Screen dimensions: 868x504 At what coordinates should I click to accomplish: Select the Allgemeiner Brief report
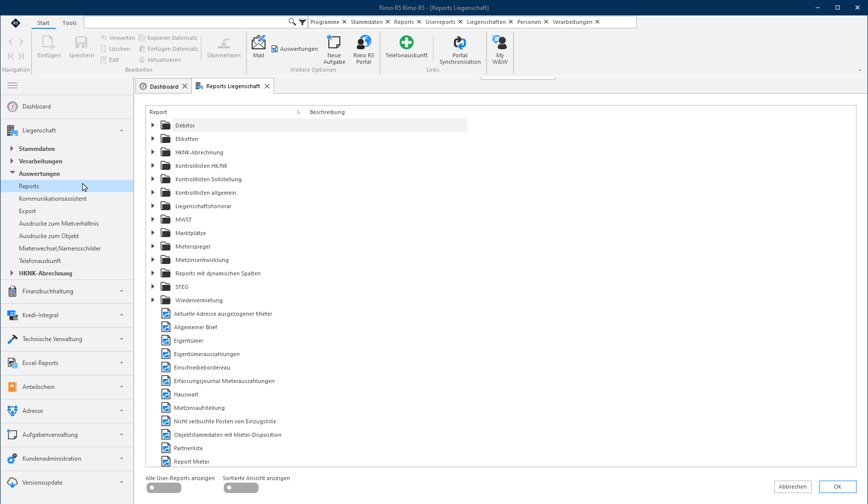[x=195, y=327]
